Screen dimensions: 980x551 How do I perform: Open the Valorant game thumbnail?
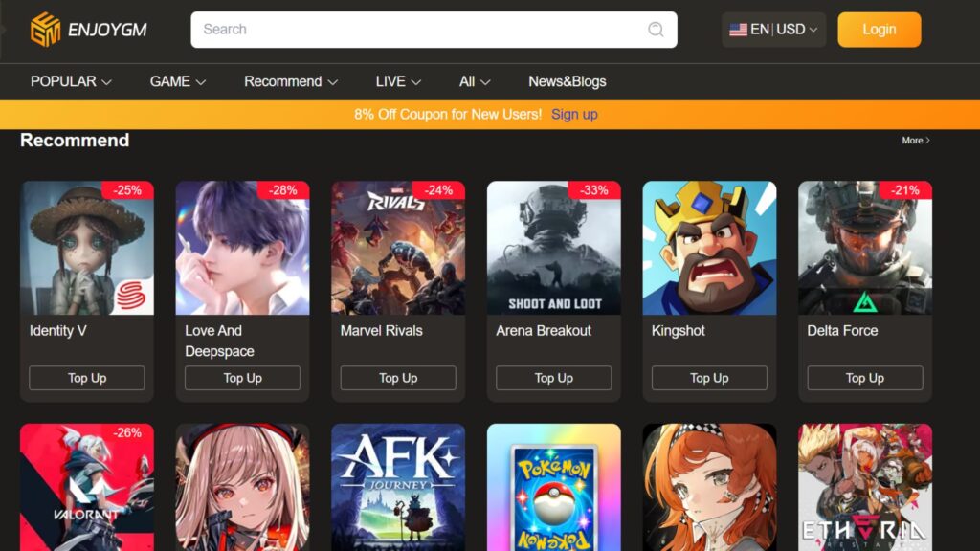86,488
